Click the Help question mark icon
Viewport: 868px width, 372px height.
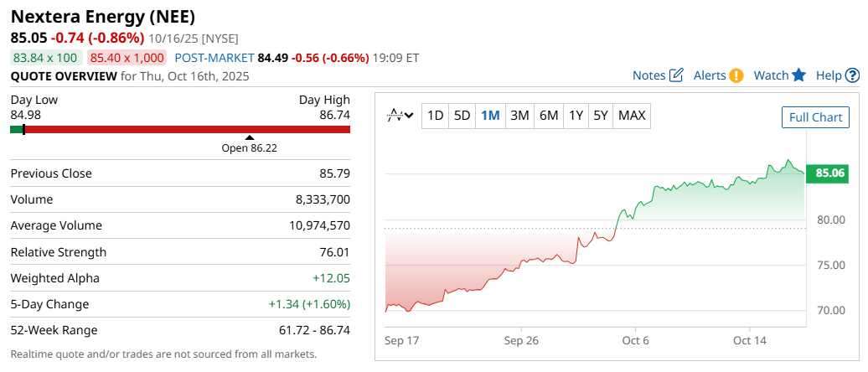pos(852,75)
